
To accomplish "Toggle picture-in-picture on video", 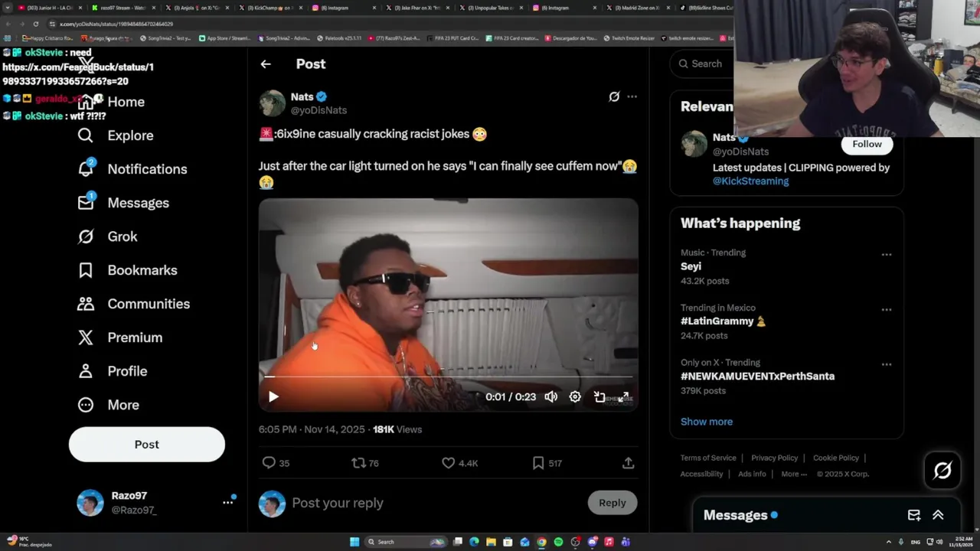I will [x=599, y=396].
